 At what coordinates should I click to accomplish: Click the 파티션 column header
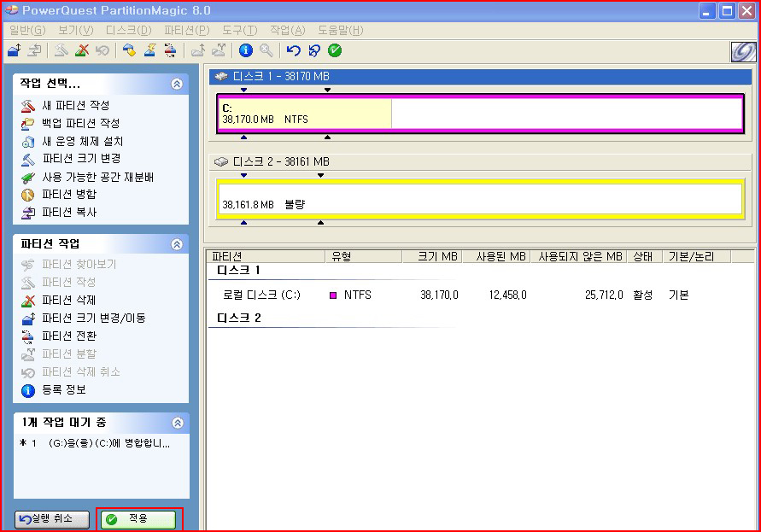tap(266, 256)
